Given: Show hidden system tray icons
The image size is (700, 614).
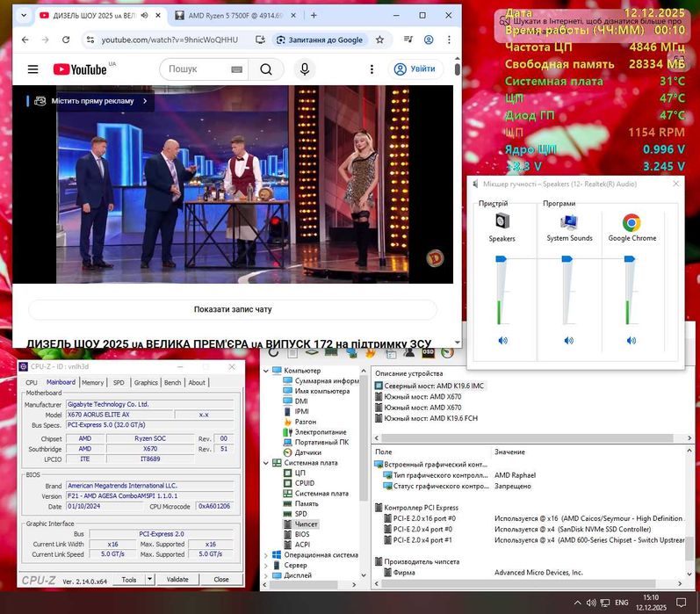Looking at the screenshot, I should pos(577,603).
